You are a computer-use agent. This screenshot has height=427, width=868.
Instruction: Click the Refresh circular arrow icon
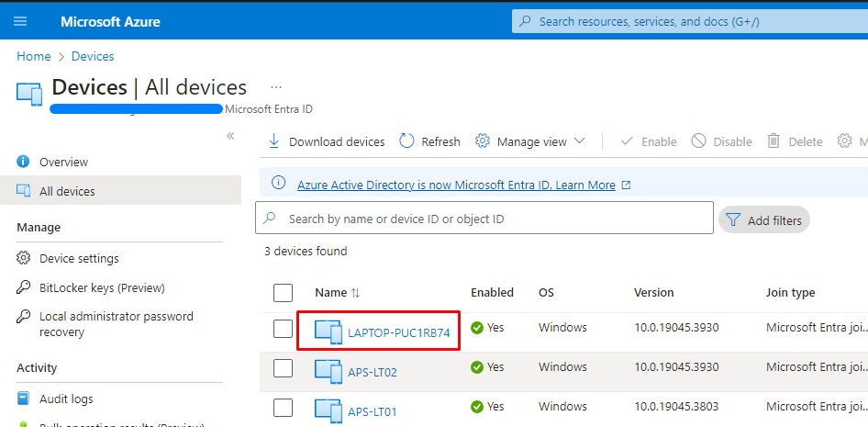point(406,141)
